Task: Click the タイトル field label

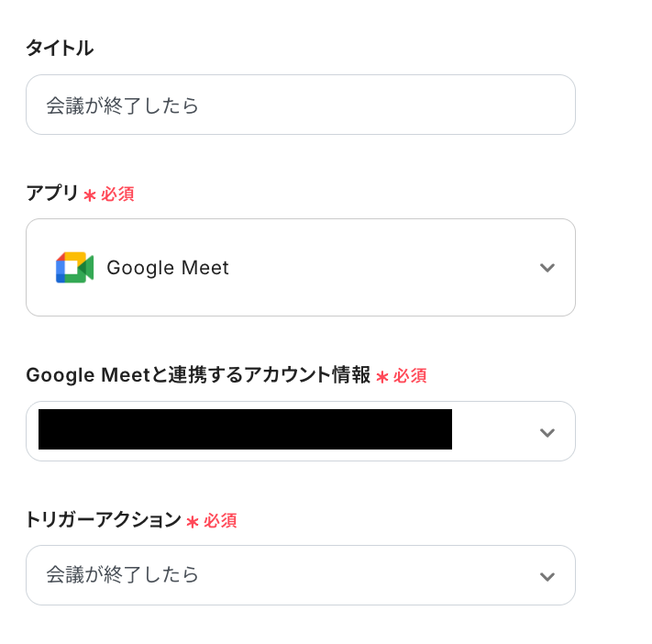Action: (x=60, y=49)
